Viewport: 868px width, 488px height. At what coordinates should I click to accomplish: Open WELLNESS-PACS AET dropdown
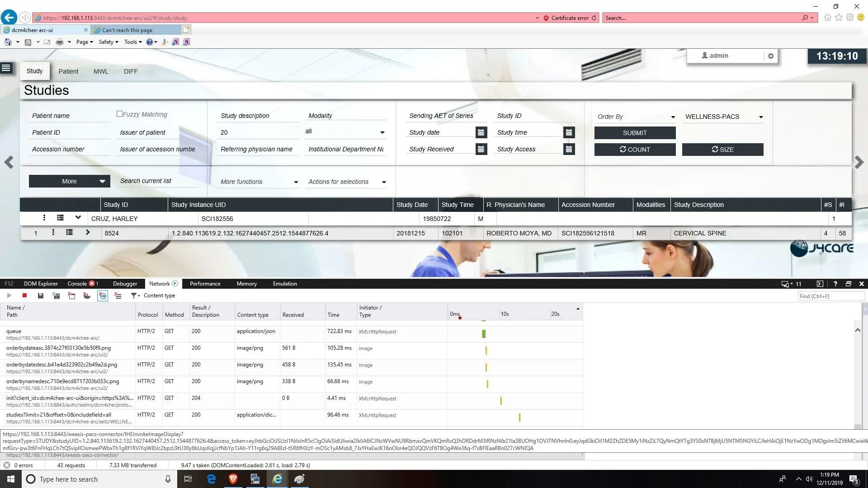722,117
